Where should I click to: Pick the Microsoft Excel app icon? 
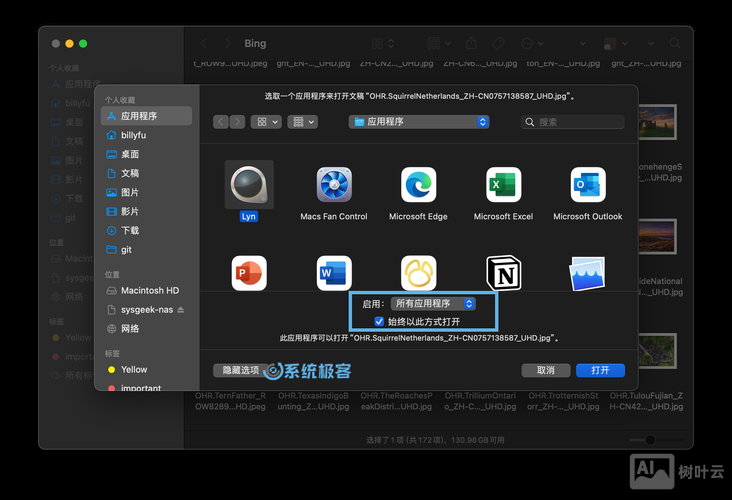(503, 184)
